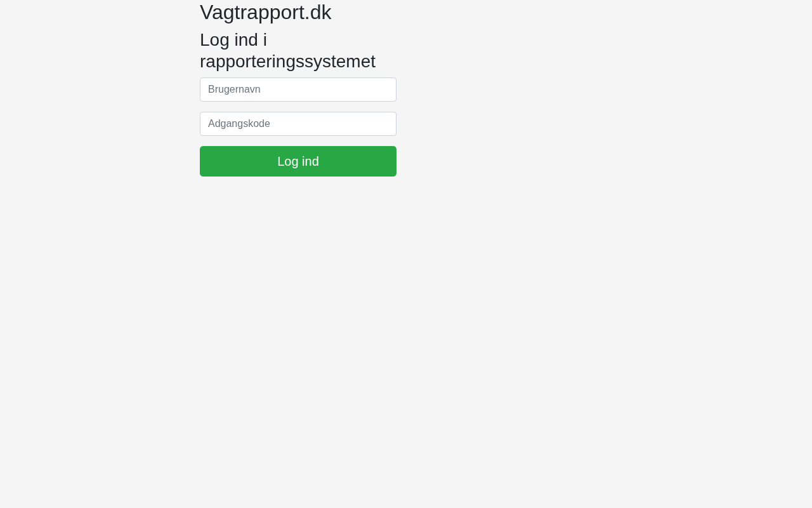Place cursor in the Brugernavn box
This screenshot has width=812, height=508.
(298, 90)
